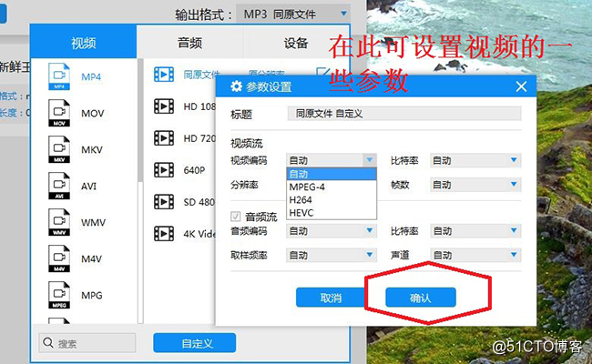This screenshot has width=592, height=364.
Task: Close the 参数设置 dialog
Action: (x=521, y=86)
